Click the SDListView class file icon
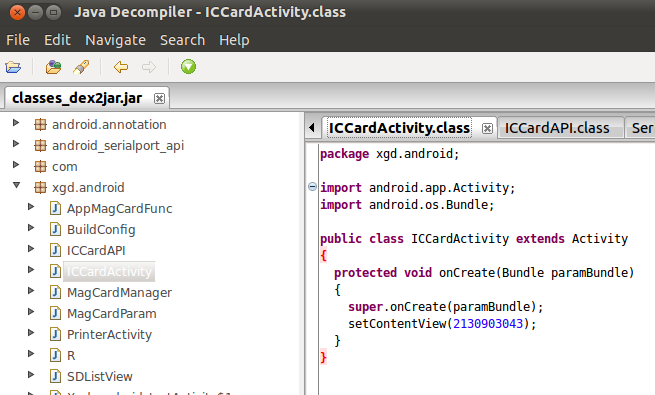 click(x=55, y=376)
